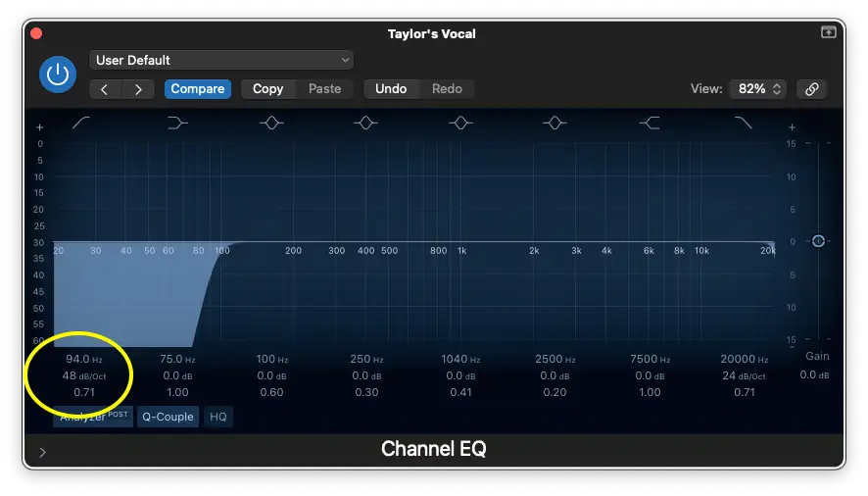Enable Q-Couple option
Viewport: 868px width, 496px height.
tap(168, 417)
